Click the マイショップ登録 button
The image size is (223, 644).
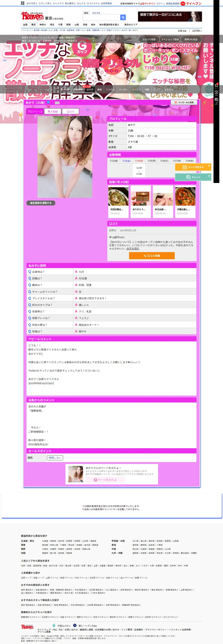tap(170, 39)
